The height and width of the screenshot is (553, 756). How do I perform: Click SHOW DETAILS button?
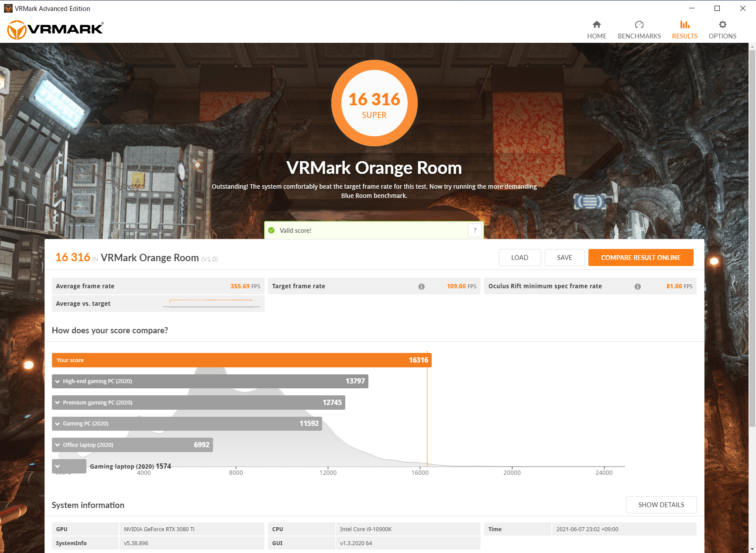tap(661, 505)
